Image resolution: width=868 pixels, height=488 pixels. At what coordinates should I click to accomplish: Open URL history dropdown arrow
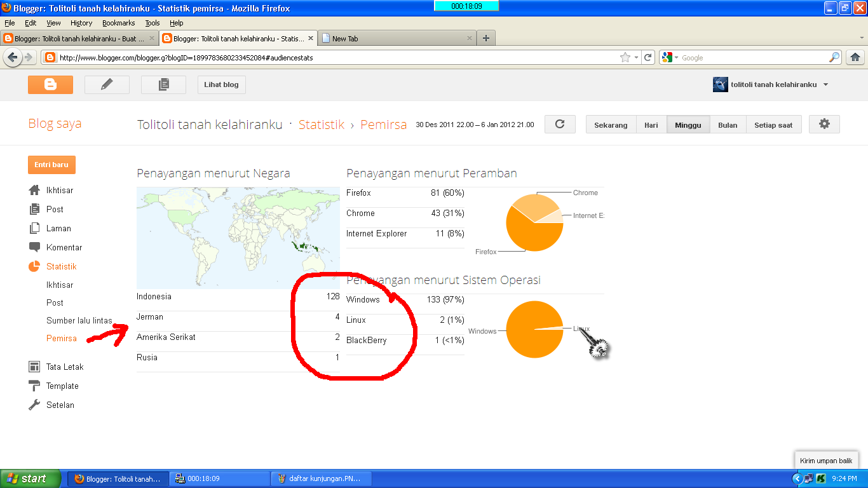coord(636,57)
